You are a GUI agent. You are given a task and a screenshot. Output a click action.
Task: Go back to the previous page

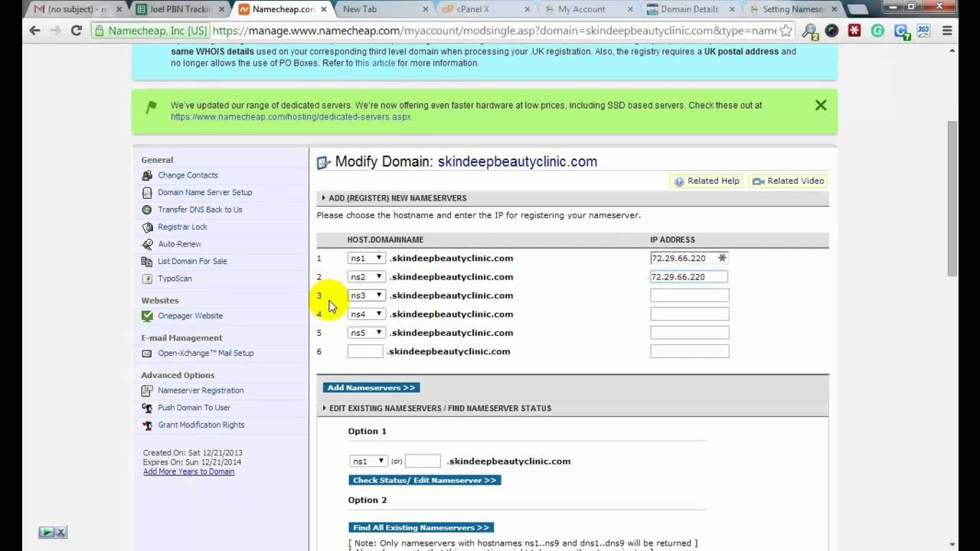pyautogui.click(x=34, y=31)
